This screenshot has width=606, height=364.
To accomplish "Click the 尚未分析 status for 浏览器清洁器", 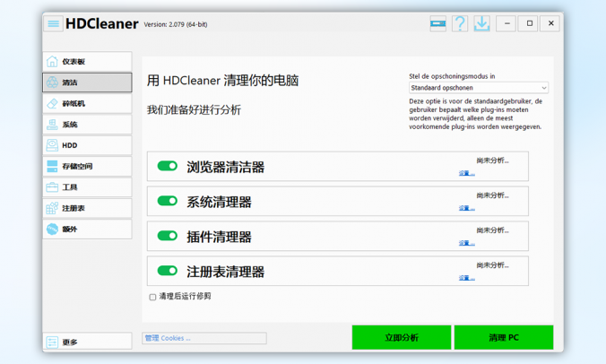I will coord(493,160).
